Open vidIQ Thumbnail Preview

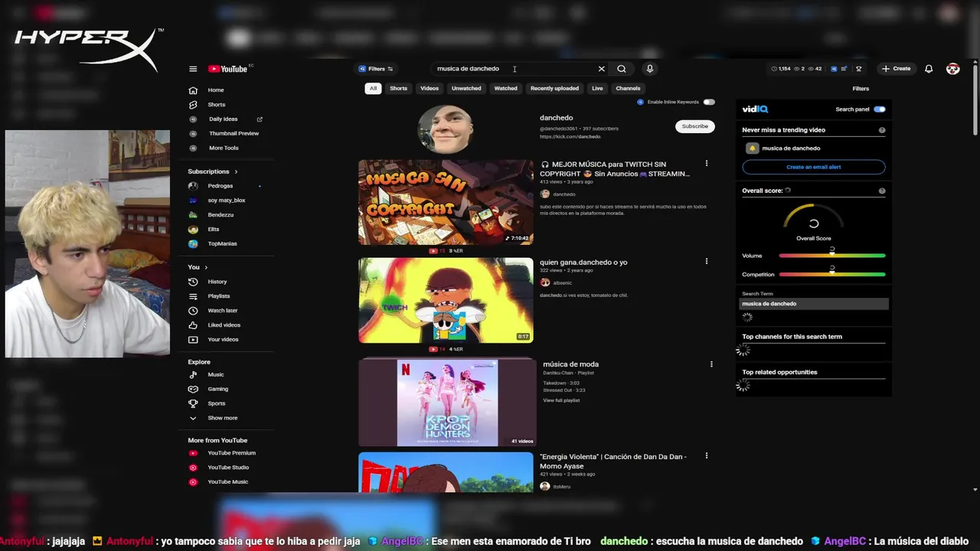click(x=234, y=134)
